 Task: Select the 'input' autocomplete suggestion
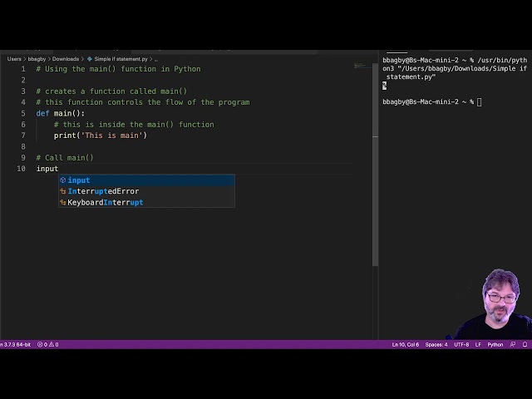pyautogui.click(x=146, y=180)
